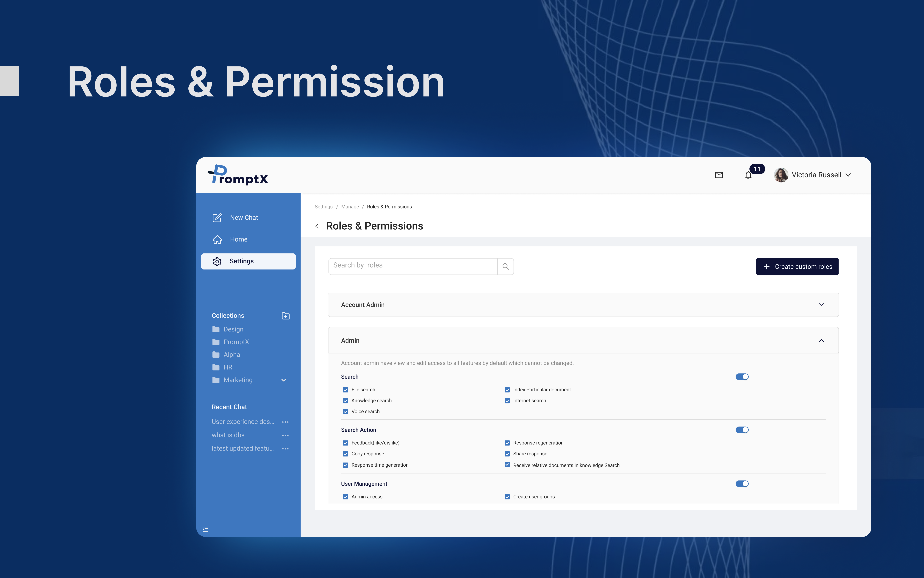Uncheck the Share response checkbox
This screenshot has height=578, width=924.
(x=507, y=454)
